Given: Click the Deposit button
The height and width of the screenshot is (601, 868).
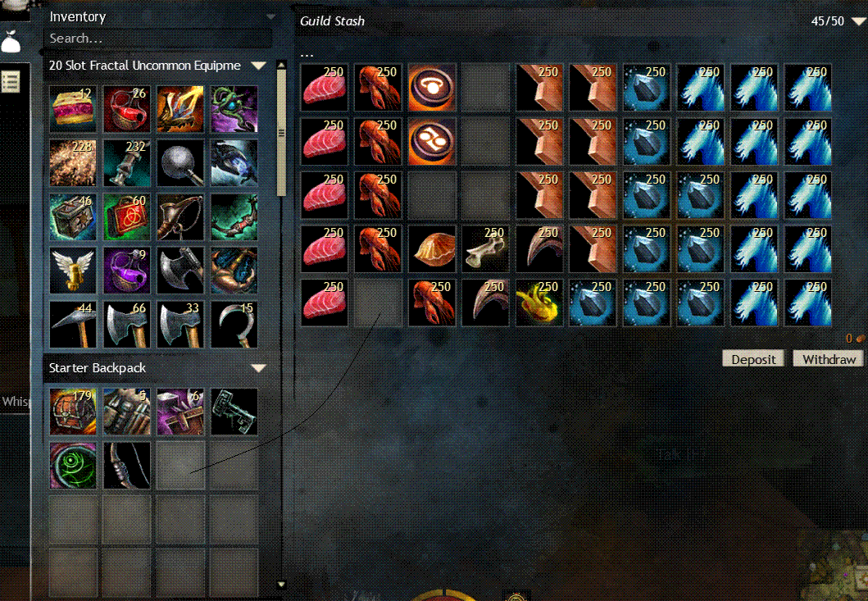Looking at the screenshot, I should tap(753, 359).
